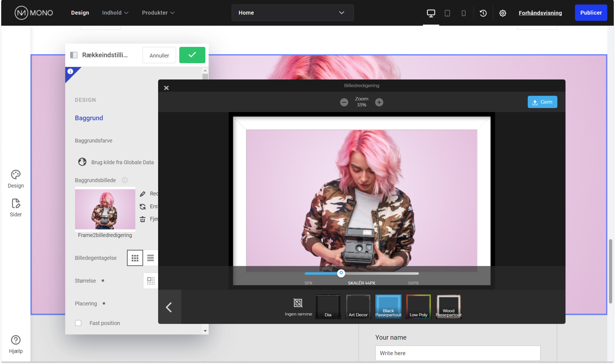Viewport: 615px width, 364px height.
Task: Open version history clock icon
Action: pos(483,13)
